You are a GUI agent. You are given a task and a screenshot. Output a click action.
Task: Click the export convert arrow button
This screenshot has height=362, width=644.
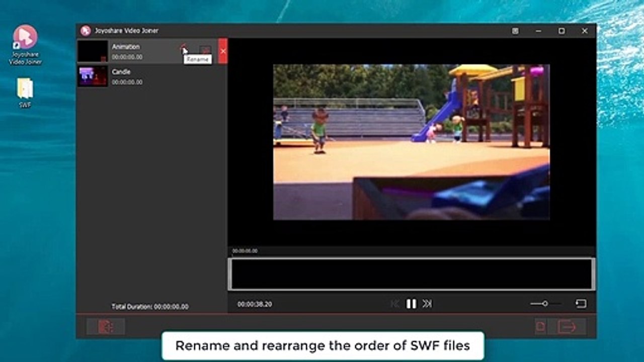pyautogui.click(x=567, y=327)
